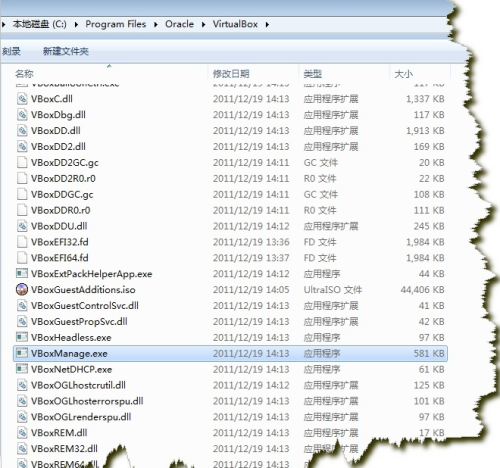Click the VBoxREM32.dll file icon
The width and height of the screenshot is (500, 468).
coord(22,448)
